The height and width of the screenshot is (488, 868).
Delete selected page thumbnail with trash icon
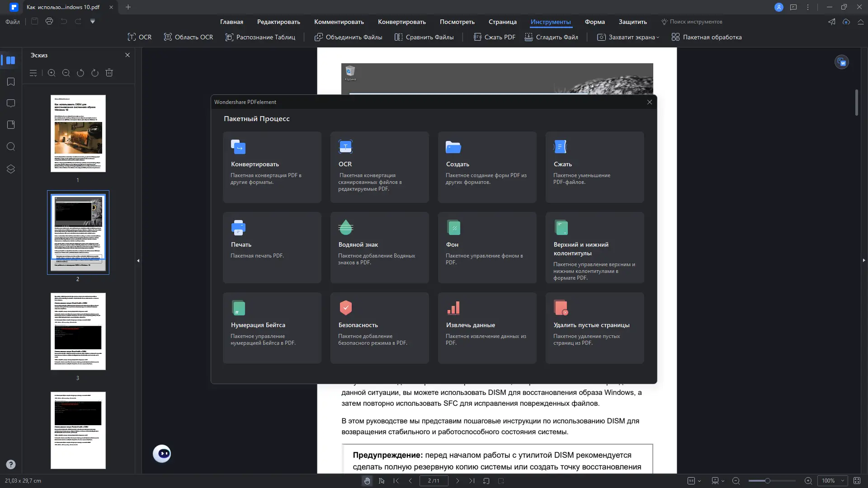(109, 73)
